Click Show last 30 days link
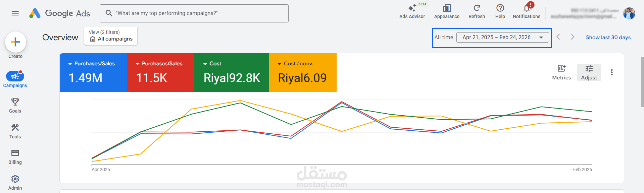This screenshot has height=193, width=644. click(608, 38)
